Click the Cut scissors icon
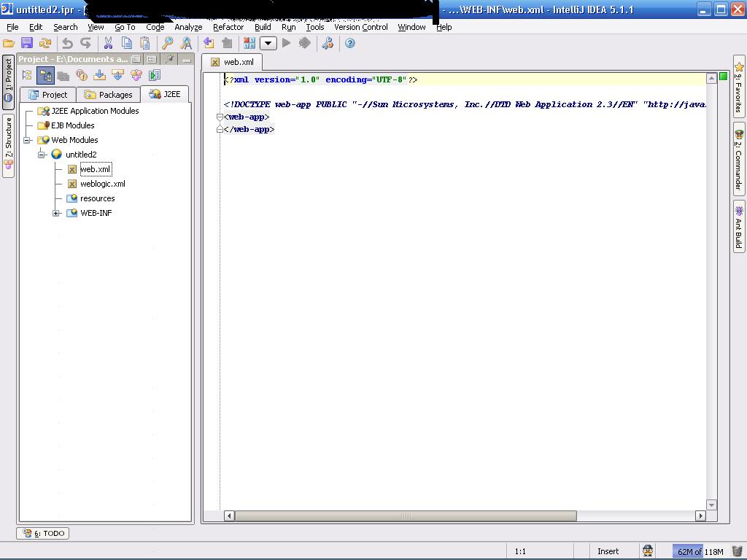This screenshot has height=560, width=747. pos(108,44)
